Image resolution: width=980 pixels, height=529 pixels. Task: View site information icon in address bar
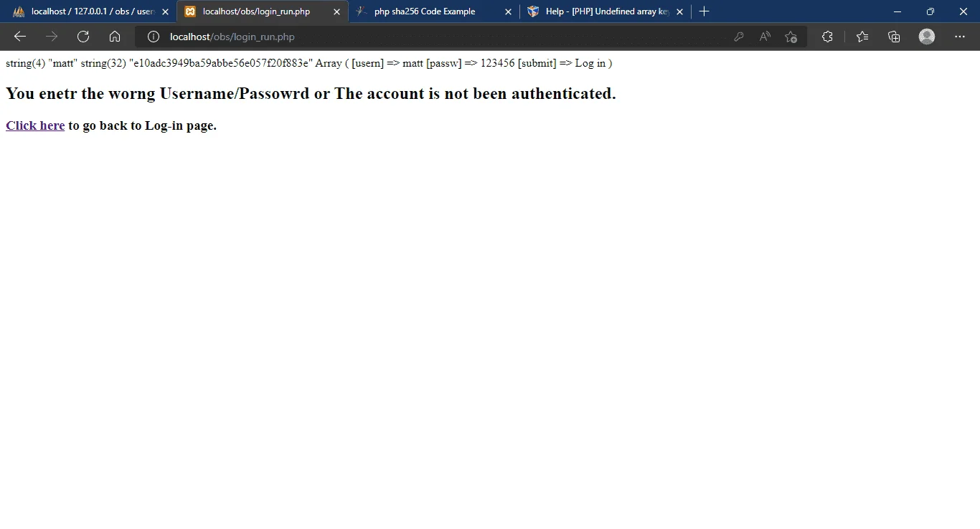click(x=153, y=37)
